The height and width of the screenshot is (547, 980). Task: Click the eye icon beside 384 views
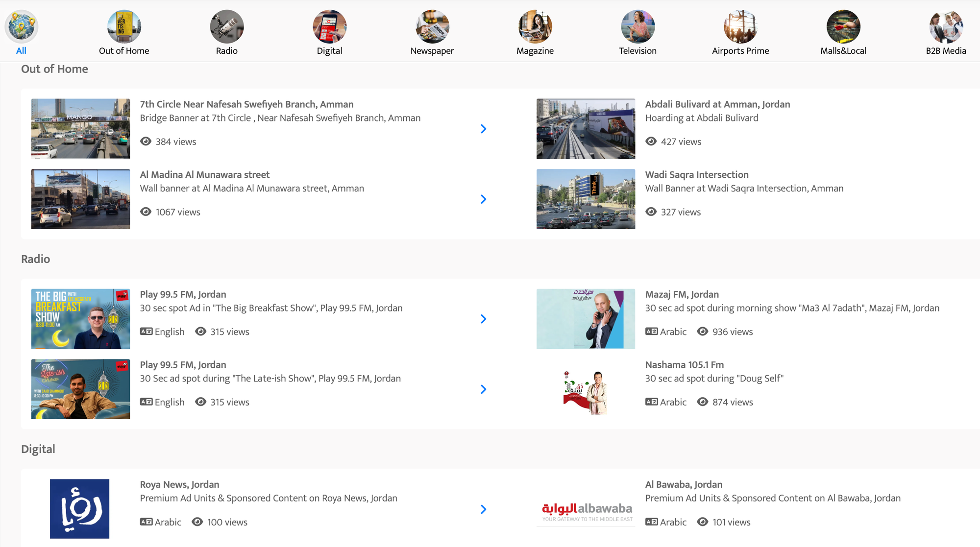[x=146, y=142]
